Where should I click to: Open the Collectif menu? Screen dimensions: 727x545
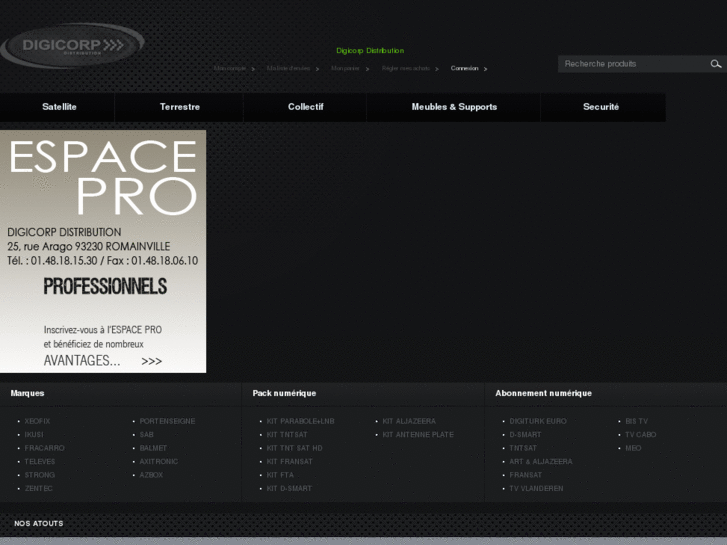[306, 107]
